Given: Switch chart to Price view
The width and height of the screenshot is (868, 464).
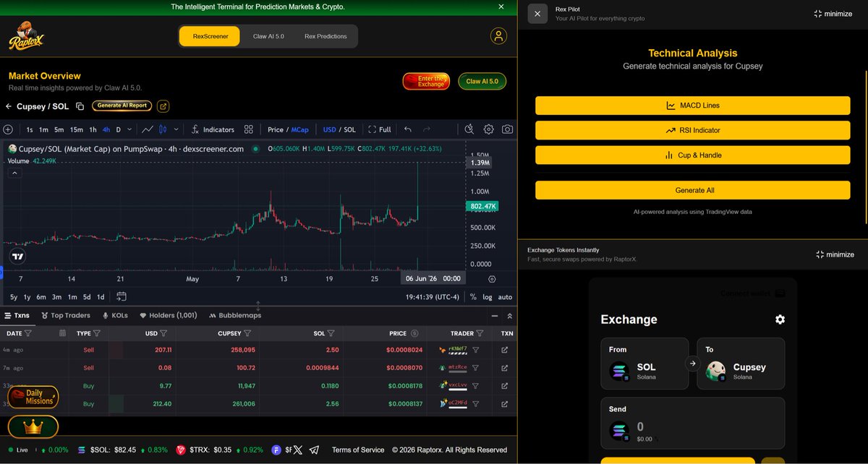Looking at the screenshot, I should pyautogui.click(x=276, y=129).
